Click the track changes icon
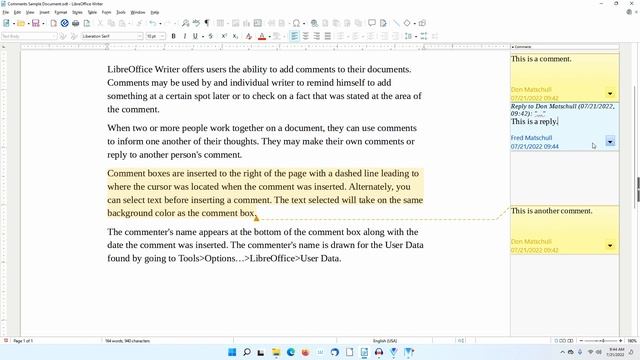The image size is (640, 360). coord(383,23)
